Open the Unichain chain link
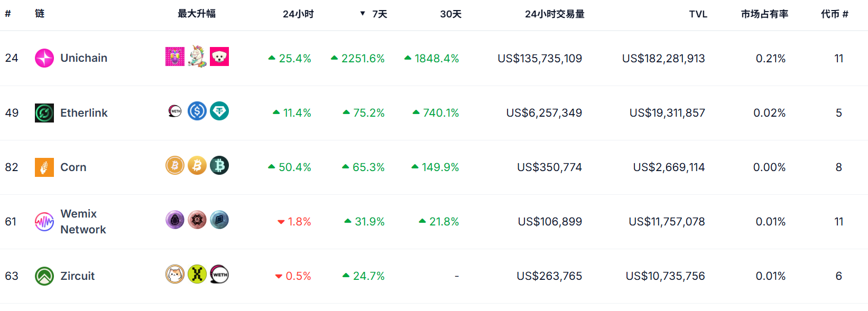The width and height of the screenshot is (868, 311). [84, 58]
